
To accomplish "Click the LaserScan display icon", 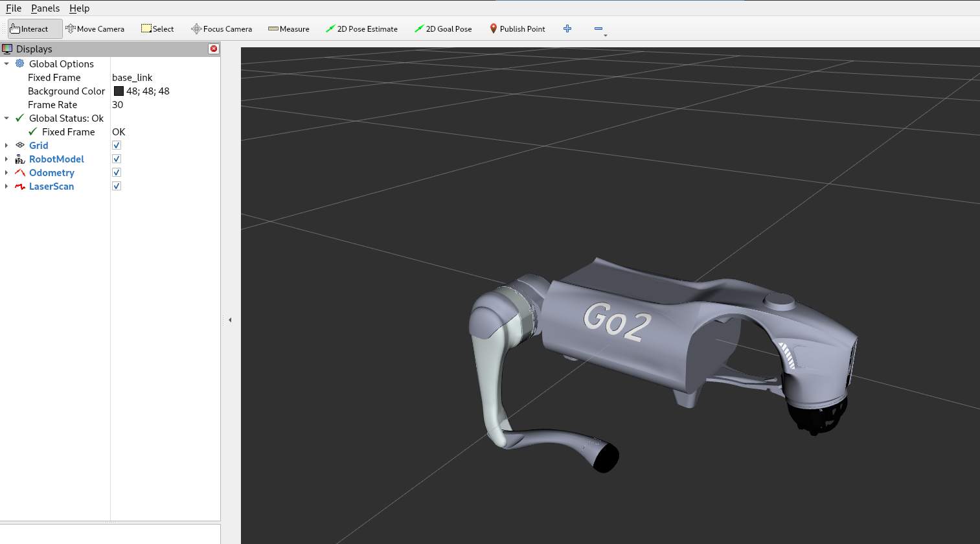I will (x=20, y=186).
